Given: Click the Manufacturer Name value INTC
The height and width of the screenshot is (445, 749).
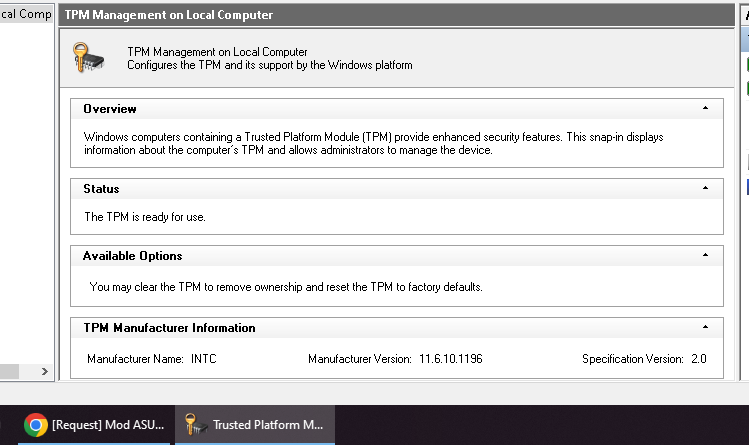Looking at the screenshot, I should 203,358.
